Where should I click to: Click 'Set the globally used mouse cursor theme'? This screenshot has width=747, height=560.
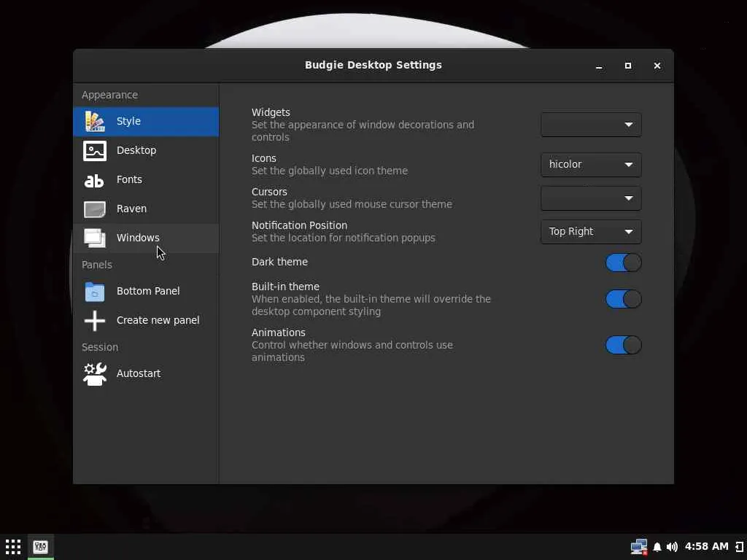[352, 204]
